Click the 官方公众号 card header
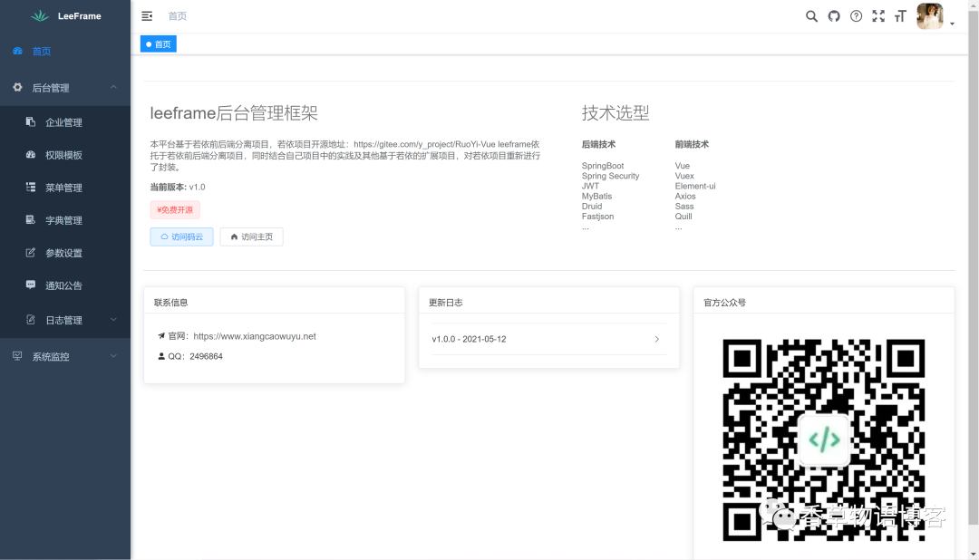This screenshot has height=560, width=979. (x=823, y=300)
